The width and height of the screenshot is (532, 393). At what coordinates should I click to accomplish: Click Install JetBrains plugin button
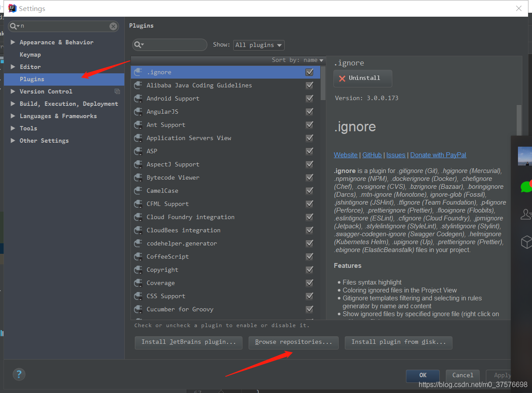pyautogui.click(x=188, y=342)
